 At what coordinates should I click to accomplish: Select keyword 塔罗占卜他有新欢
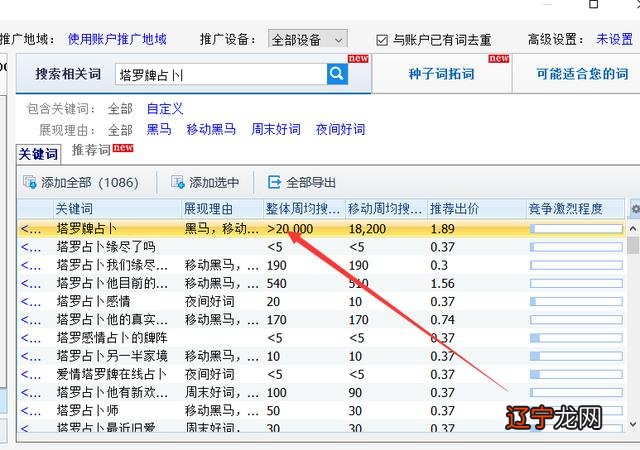tap(112, 393)
